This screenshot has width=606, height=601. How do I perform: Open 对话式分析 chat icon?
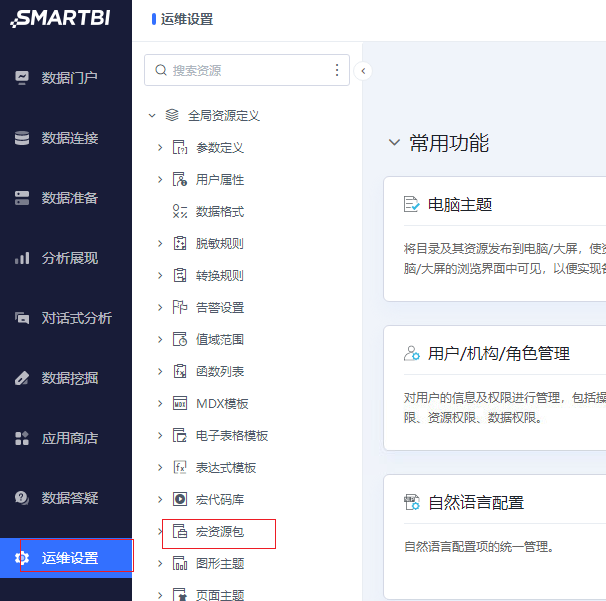click(x=22, y=318)
